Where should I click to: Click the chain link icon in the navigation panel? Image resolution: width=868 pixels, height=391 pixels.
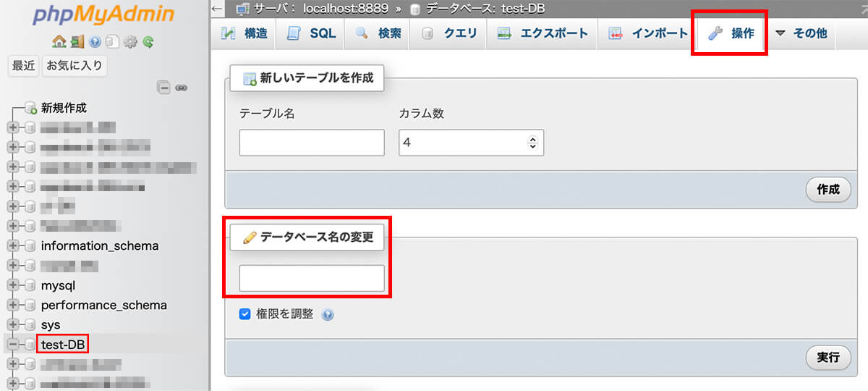(x=182, y=88)
